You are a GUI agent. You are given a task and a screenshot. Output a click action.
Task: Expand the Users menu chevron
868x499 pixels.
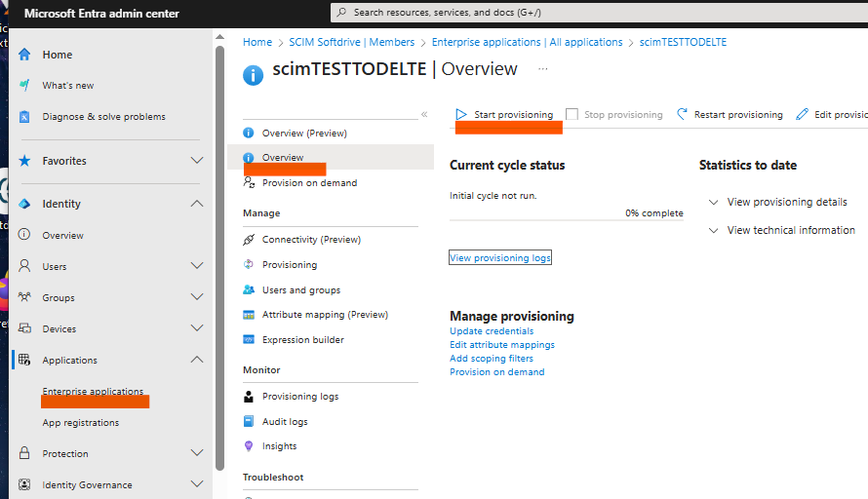tap(196, 265)
